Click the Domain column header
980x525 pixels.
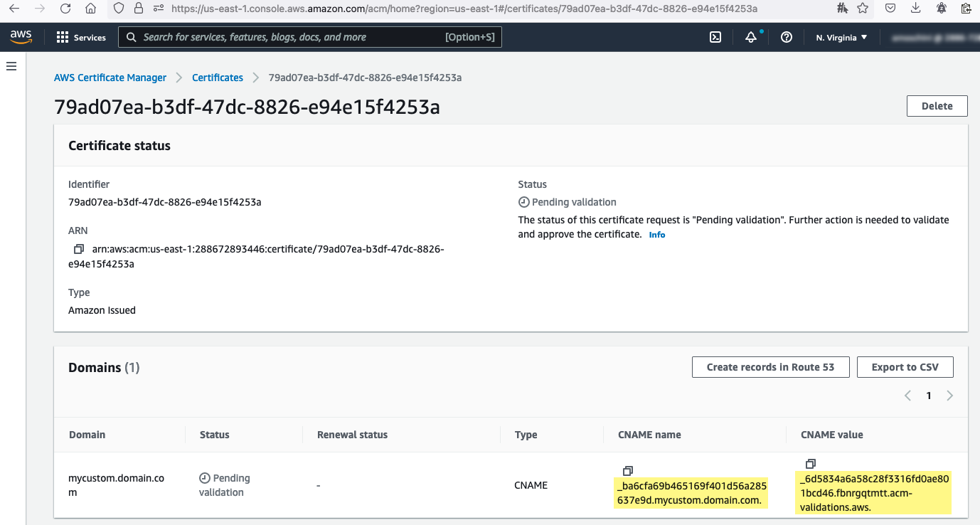pyautogui.click(x=87, y=435)
